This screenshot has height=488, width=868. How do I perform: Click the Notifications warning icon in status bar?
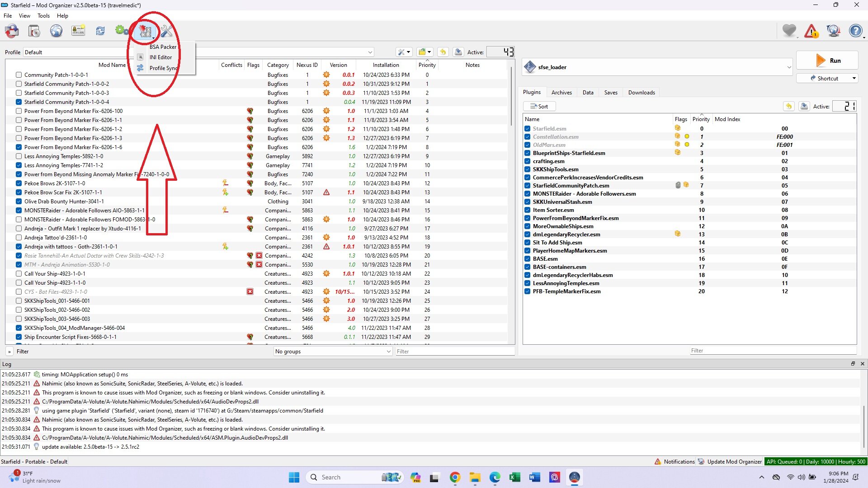pos(658,461)
